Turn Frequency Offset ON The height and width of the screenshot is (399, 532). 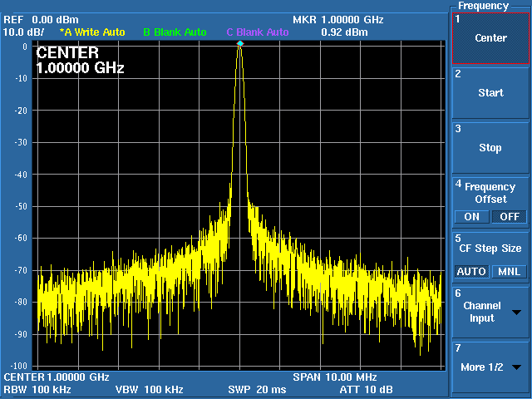tap(471, 217)
